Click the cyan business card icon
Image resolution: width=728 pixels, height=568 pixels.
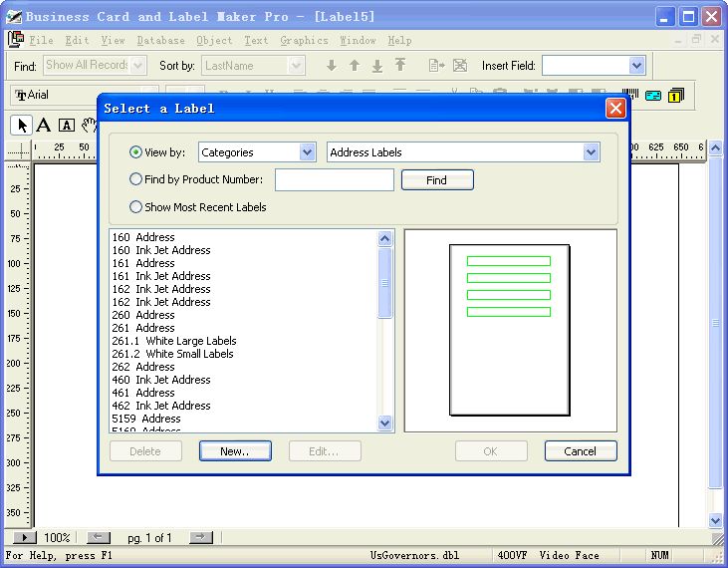(652, 96)
